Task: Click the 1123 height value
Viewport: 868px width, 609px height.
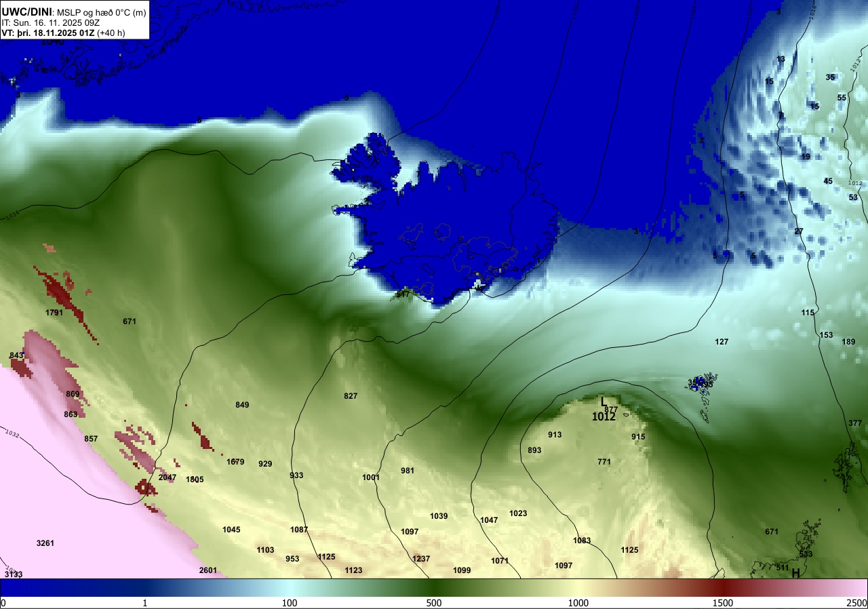Action: (353, 570)
